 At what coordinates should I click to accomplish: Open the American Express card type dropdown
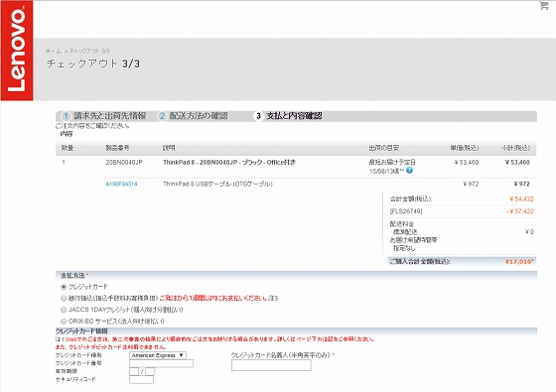[158, 355]
